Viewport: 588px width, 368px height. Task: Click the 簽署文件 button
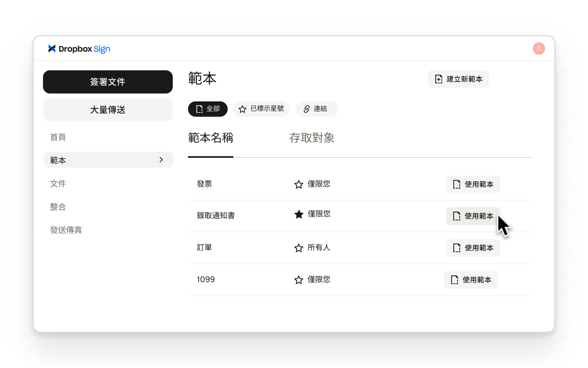tap(108, 82)
